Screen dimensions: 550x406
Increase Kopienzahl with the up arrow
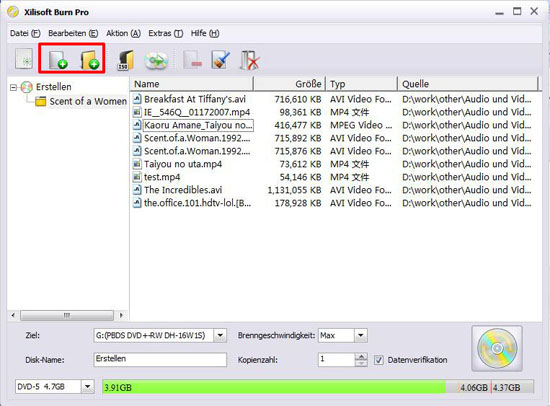pyautogui.click(x=361, y=357)
